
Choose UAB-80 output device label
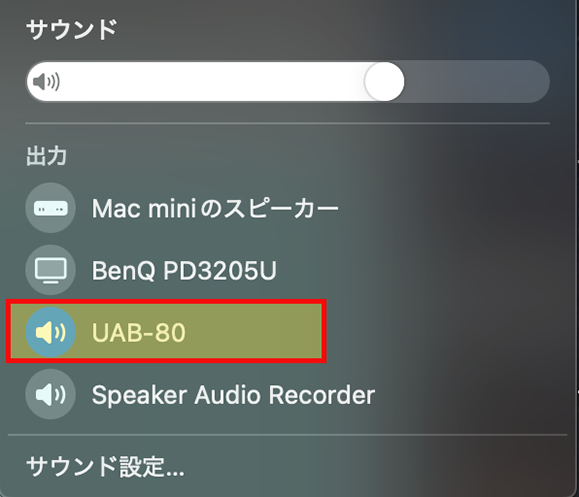point(138,333)
